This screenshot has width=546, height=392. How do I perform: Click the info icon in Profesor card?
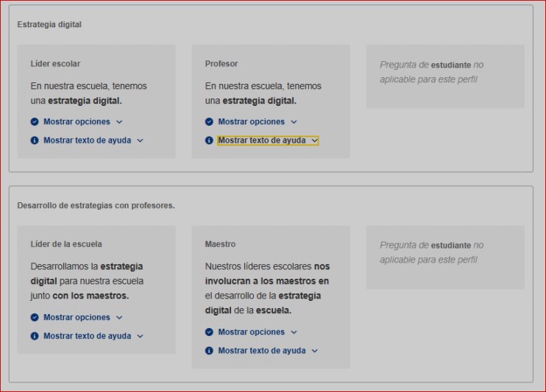coord(209,140)
